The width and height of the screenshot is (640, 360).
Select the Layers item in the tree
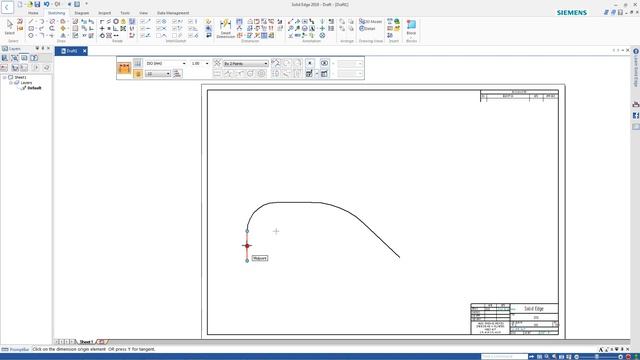[26, 82]
